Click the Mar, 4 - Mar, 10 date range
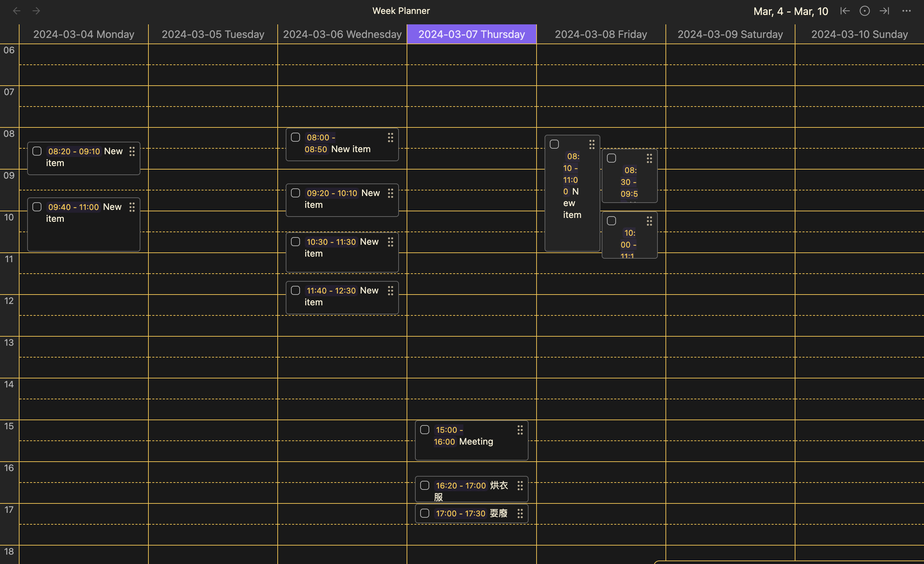Image resolution: width=924 pixels, height=564 pixels. coord(791,11)
